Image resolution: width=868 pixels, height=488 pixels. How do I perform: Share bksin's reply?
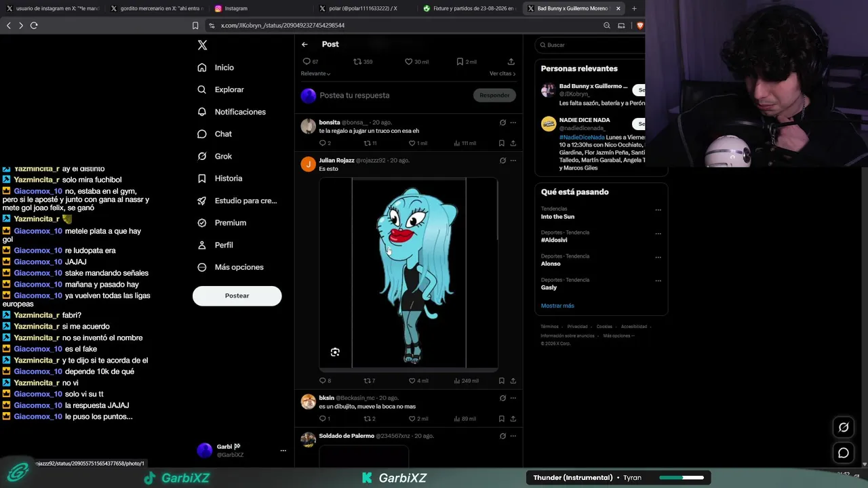(513, 418)
